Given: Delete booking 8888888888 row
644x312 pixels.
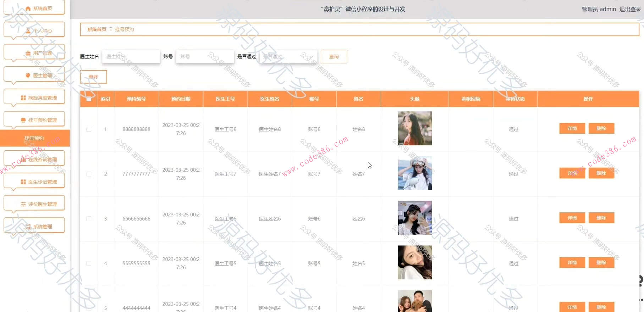Looking at the screenshot, I should 601,128.
